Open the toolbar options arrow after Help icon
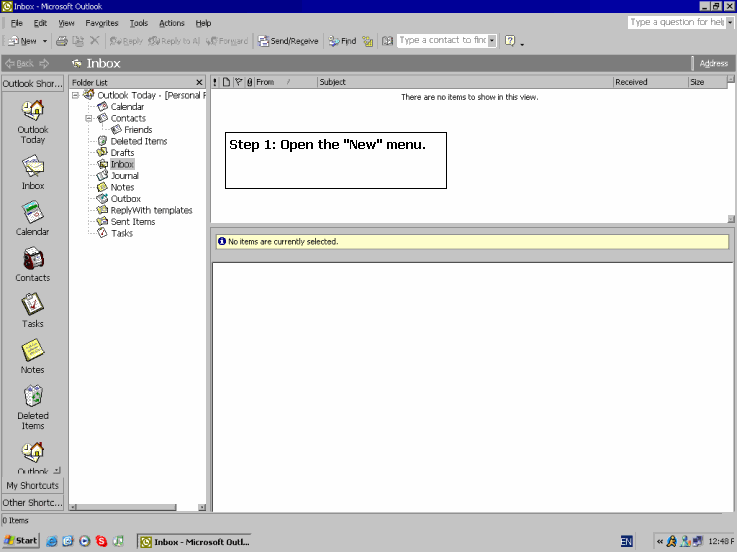 [x=522, y=42]
